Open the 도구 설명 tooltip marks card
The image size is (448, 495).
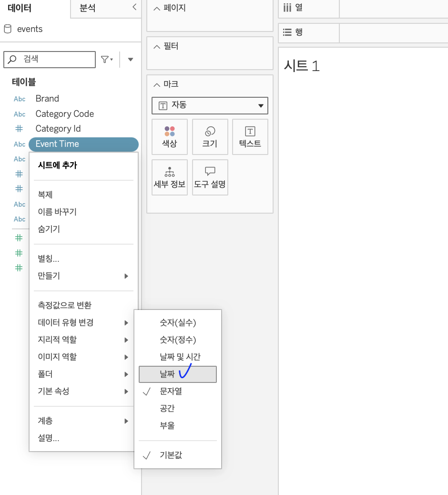click(210, 177)
